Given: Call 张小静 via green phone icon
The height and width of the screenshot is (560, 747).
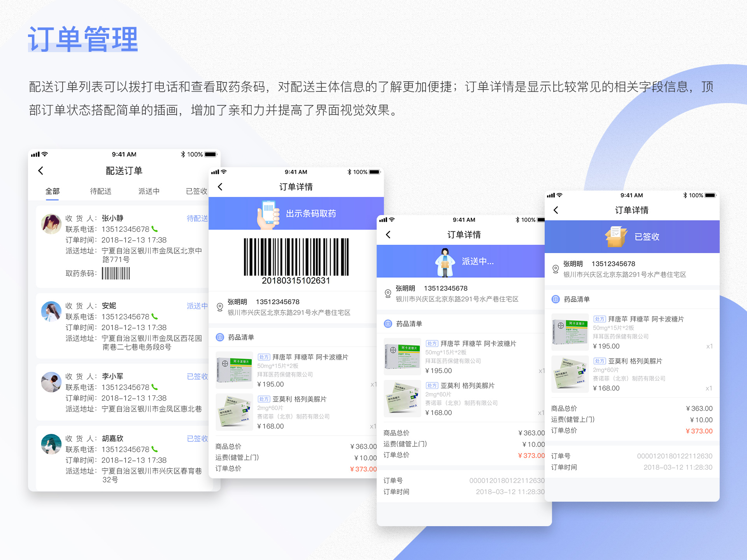Looking at the screenshot, I should click(x=154, y=229).
